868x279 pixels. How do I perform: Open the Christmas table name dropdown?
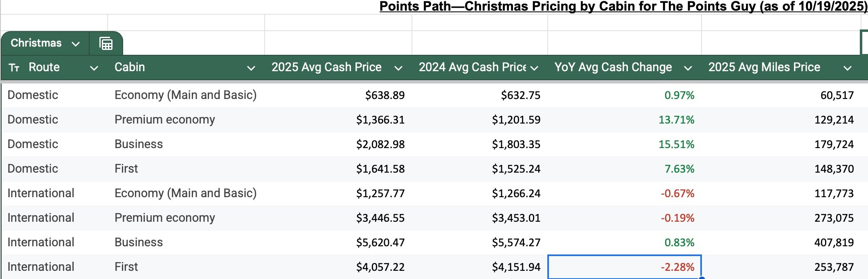pyautogui.click(x=76, y=43)
